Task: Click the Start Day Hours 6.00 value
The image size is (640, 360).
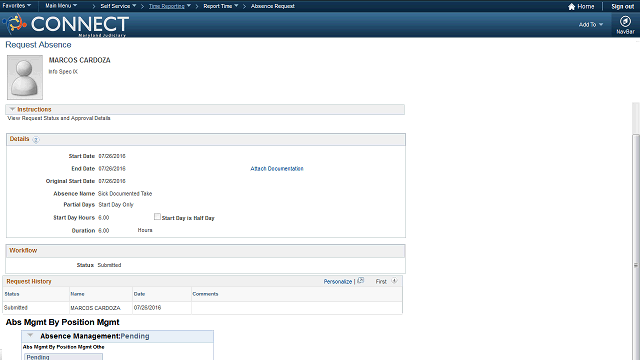Action: 104,218
